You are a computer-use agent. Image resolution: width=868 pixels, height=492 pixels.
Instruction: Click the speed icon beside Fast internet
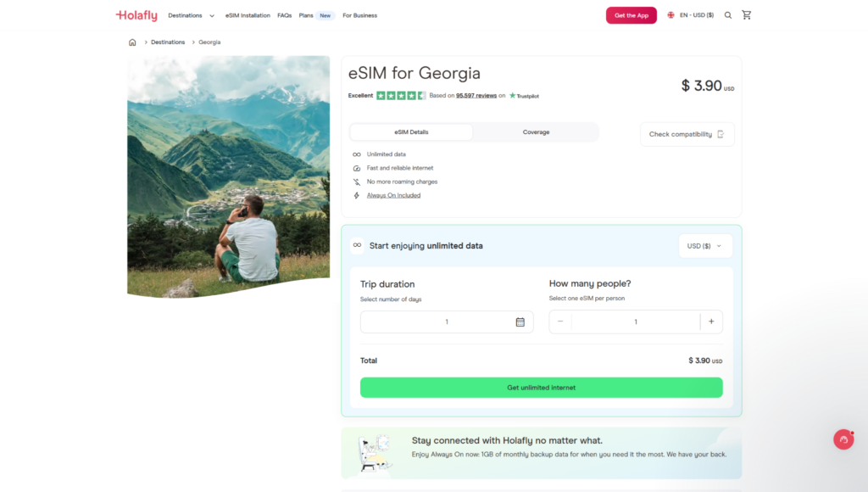357,168
